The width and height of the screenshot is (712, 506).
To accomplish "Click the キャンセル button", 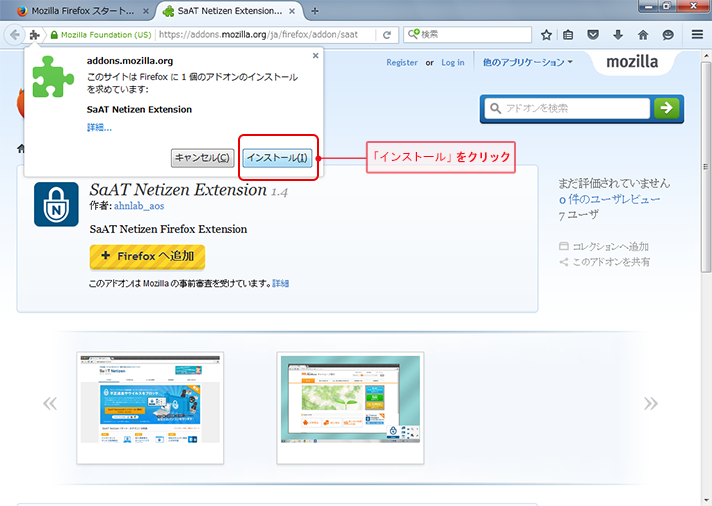I will click(x=203, y=158).
